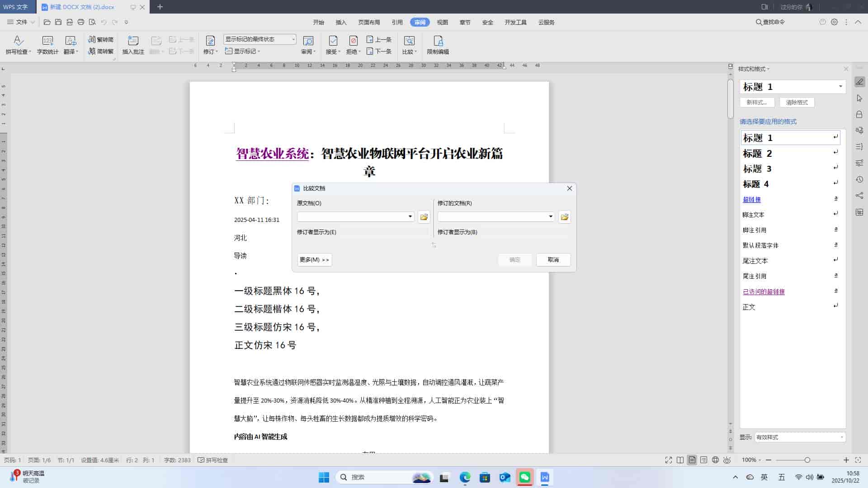Print the document using the printer icon

pyautogui.click(x=81, y=22)
